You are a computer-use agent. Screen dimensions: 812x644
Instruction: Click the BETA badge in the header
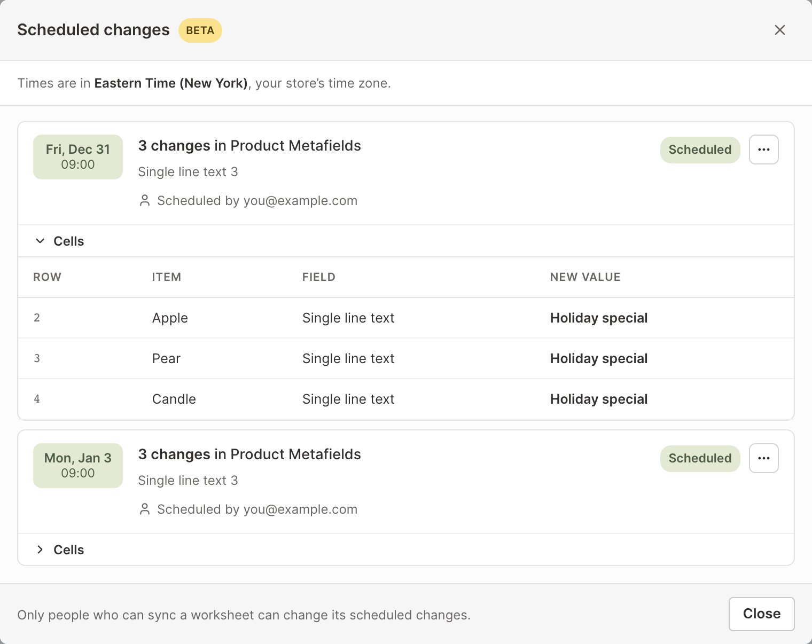(x=200, y=30)
